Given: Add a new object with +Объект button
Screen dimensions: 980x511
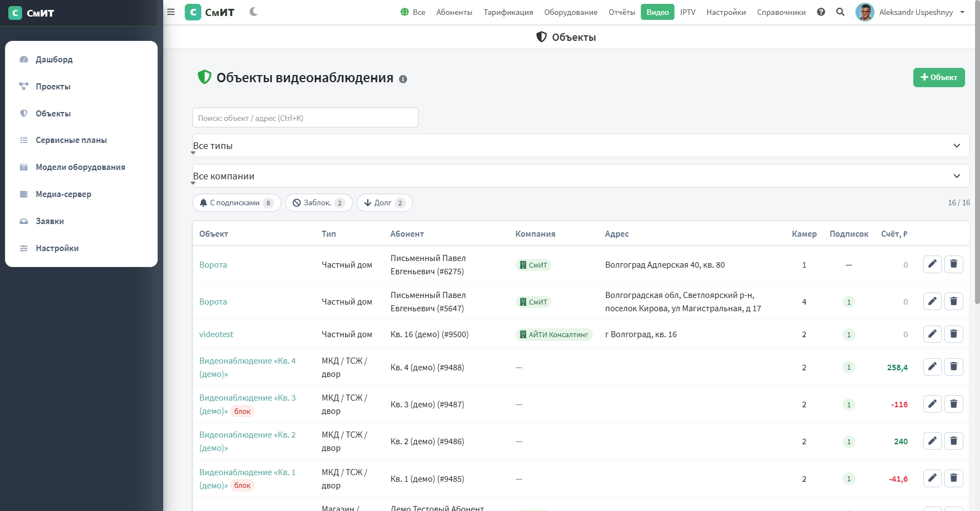Looking at the screenshot, I should pos(939,77).
